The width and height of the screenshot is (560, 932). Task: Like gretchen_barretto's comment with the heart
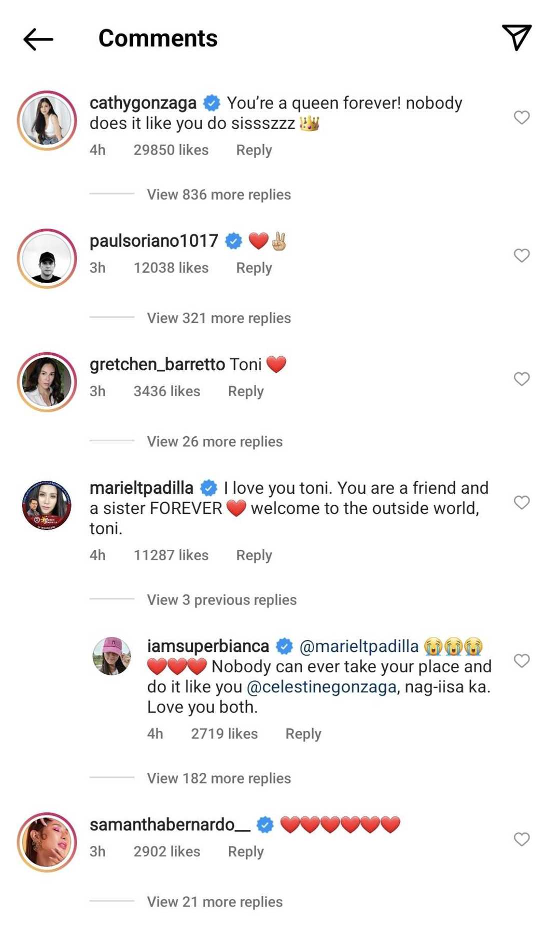point(521,379)
